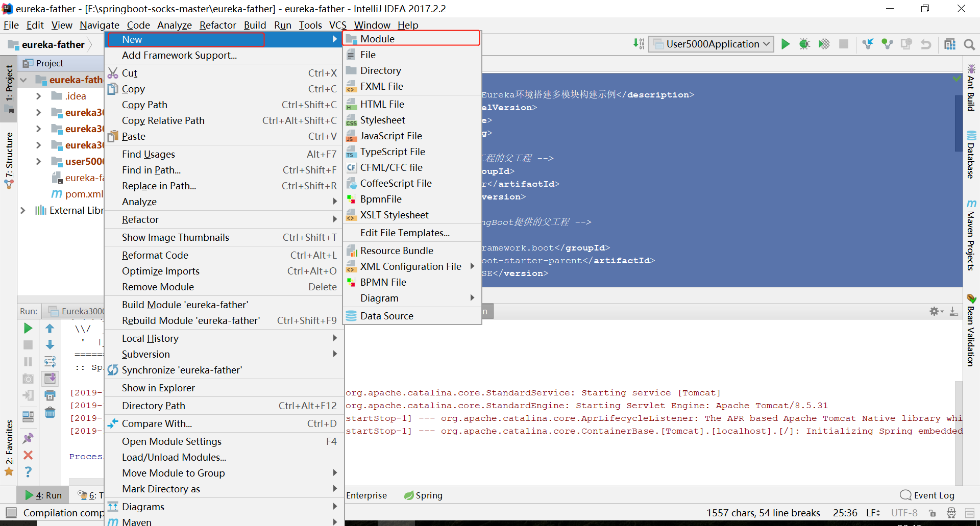Click editor vertical scrollbar thumb

click(959, 123)
